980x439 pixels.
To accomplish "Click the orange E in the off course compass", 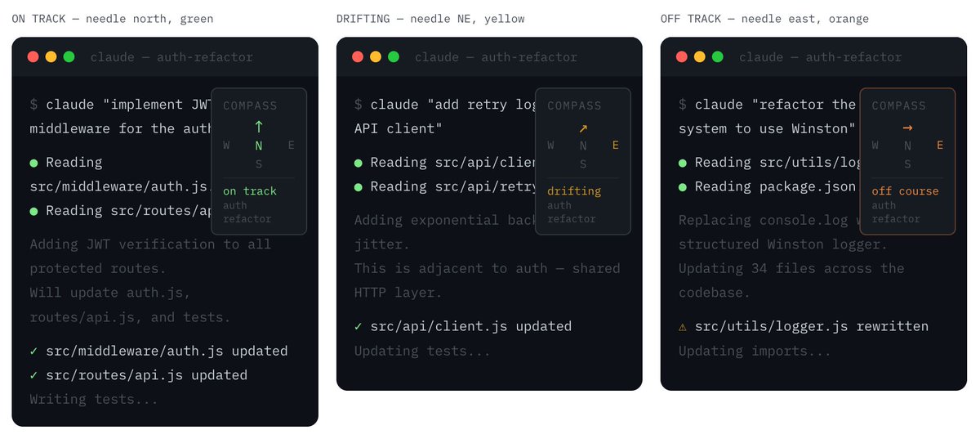I will (939, 146).
